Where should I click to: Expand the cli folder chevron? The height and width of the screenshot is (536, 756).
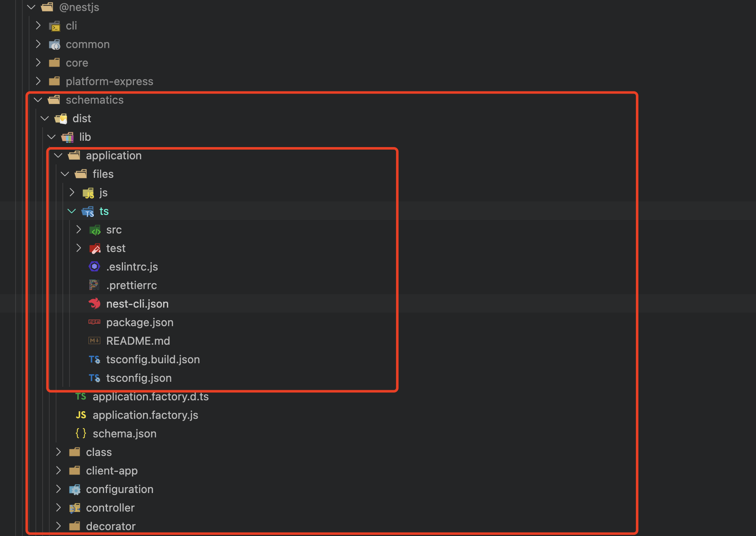click(38, 26)
